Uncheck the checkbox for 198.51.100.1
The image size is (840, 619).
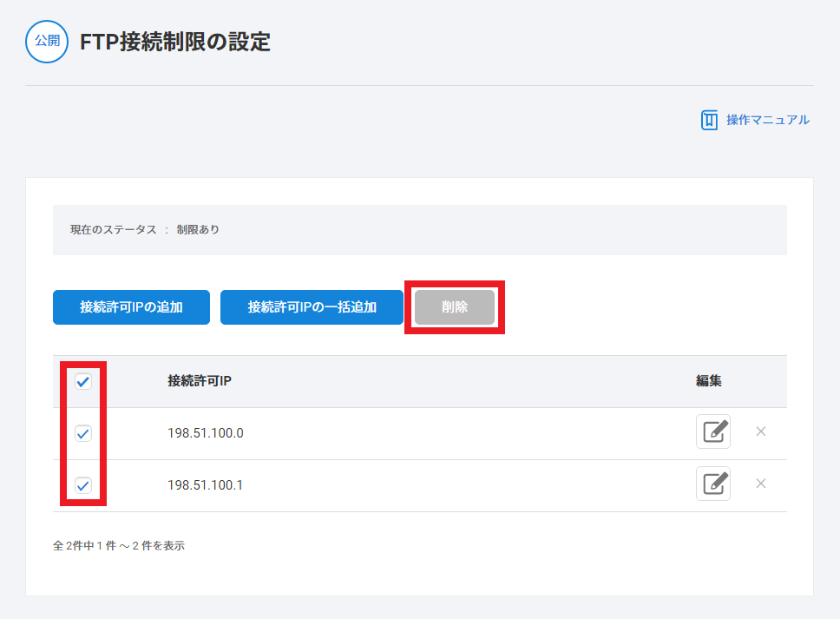click(83, 485)
